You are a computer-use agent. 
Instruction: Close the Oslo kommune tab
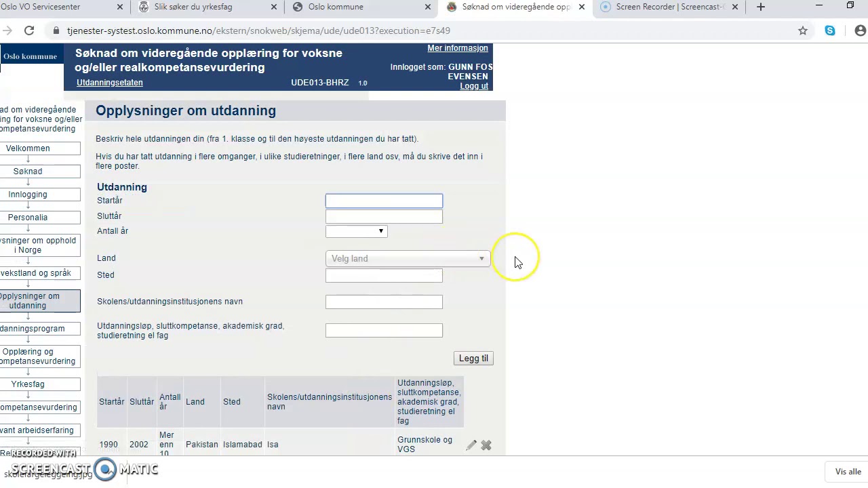[428, 7]
